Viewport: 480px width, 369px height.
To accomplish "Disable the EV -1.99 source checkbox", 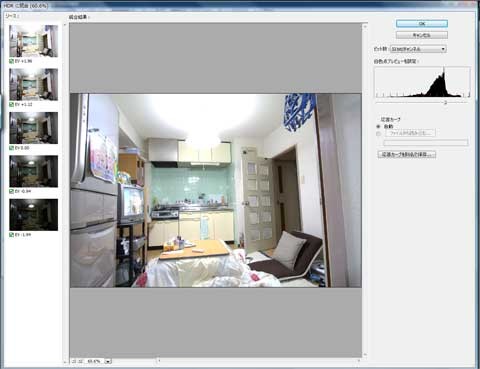I will (11, 235).
